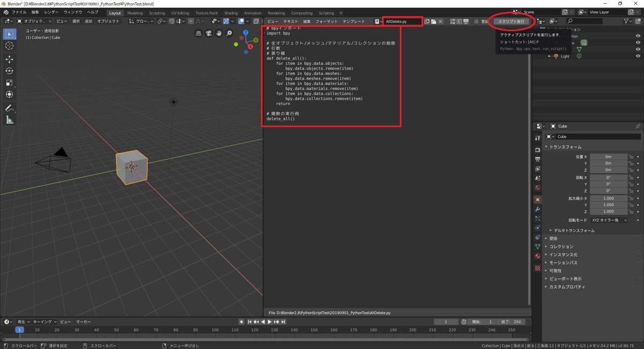Switch to the Modeling workspace tab
Screen dimensions: 644x349
135,13
